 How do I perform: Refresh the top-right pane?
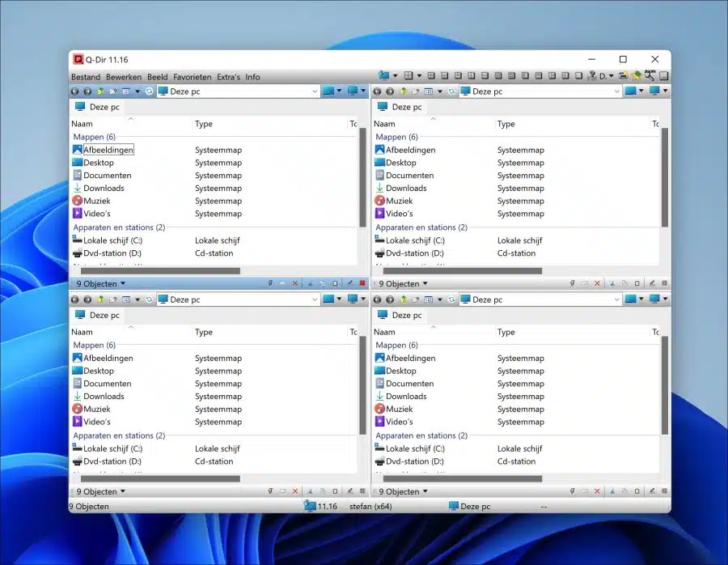[451, 91]
